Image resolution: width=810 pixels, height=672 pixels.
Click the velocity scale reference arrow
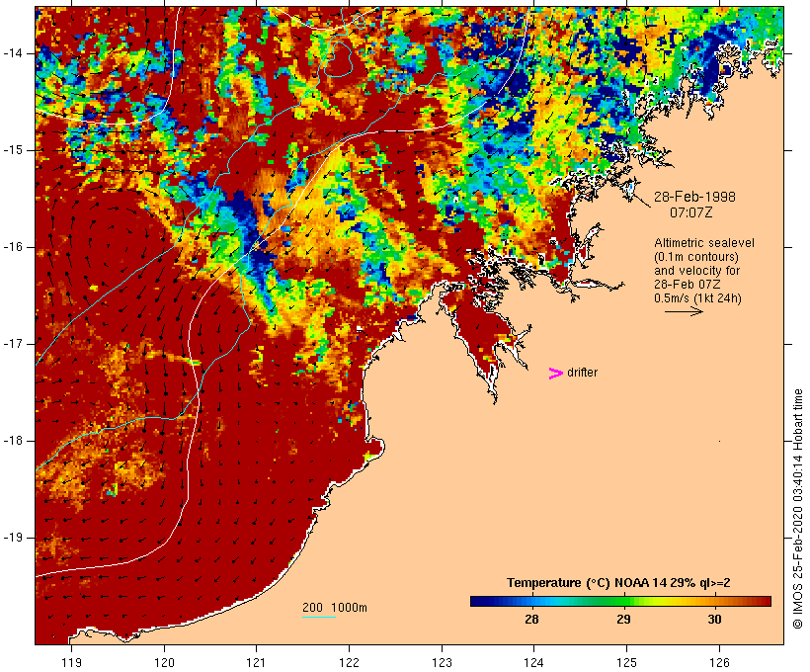click(684, 311)
